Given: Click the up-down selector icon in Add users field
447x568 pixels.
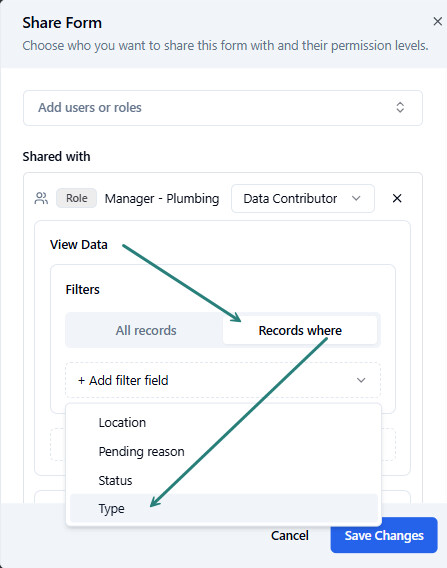Looking at the screenshot, I should point(400,107).
